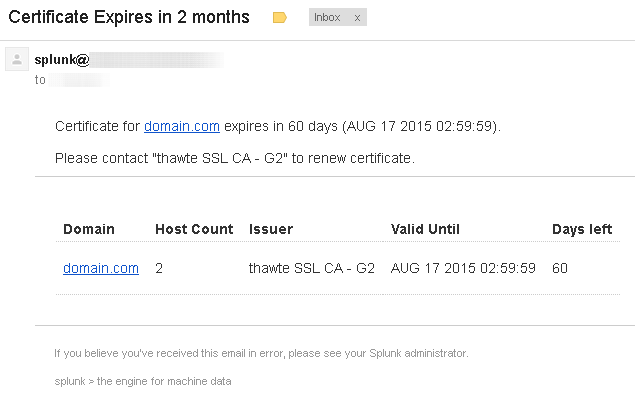Image resolution: width=635 pixels, height=394 pixels.
Task: Click the Valid Until column header
Action: [x=425, y=229]
